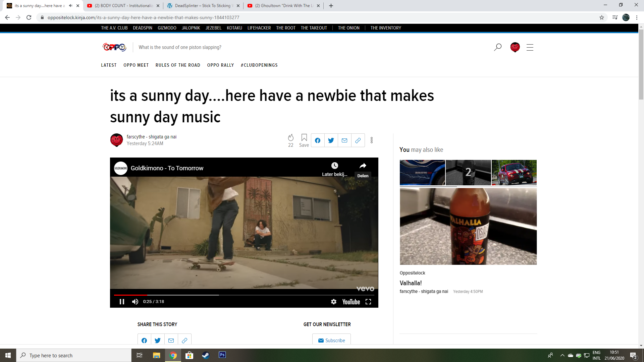Open author farscythe - shigata ga nai profile
The width and height of the screenshot is (644, 362).
pyautogui.click(x=152, y=137)
